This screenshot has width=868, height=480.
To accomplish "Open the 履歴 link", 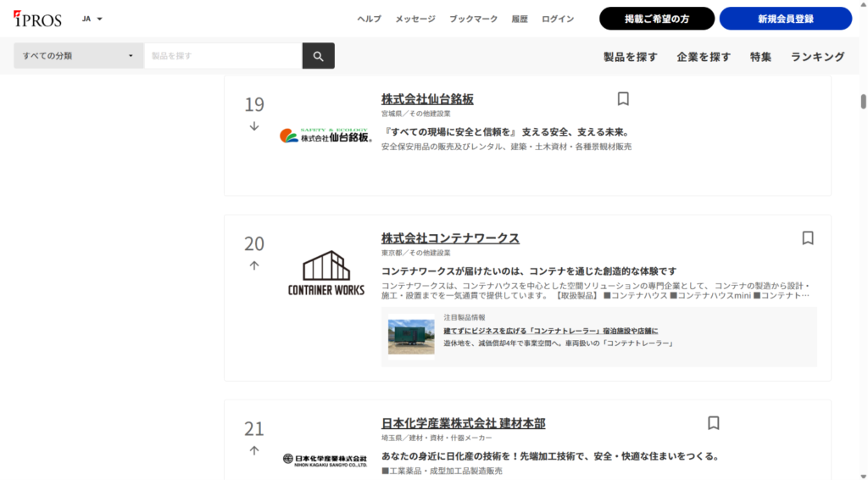I will tap(520, 19).
